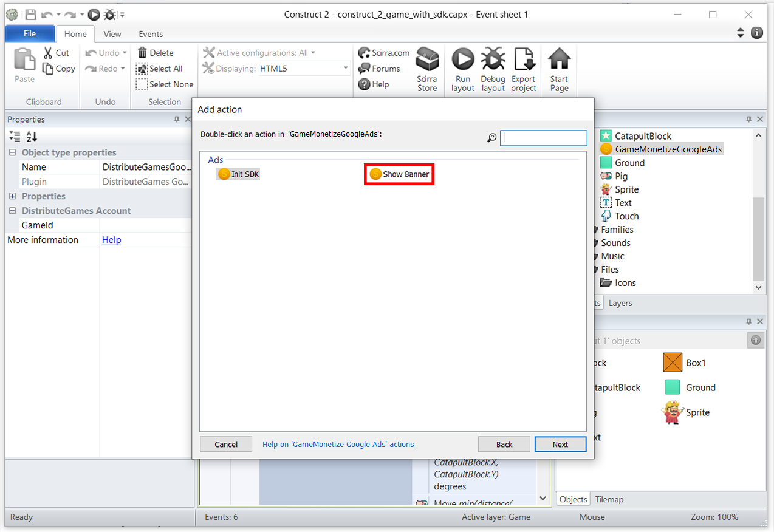The height and width of the screenshot is (532, 774).
Task: Click the Pig object in project tree
Action: (x=621, y=176)
